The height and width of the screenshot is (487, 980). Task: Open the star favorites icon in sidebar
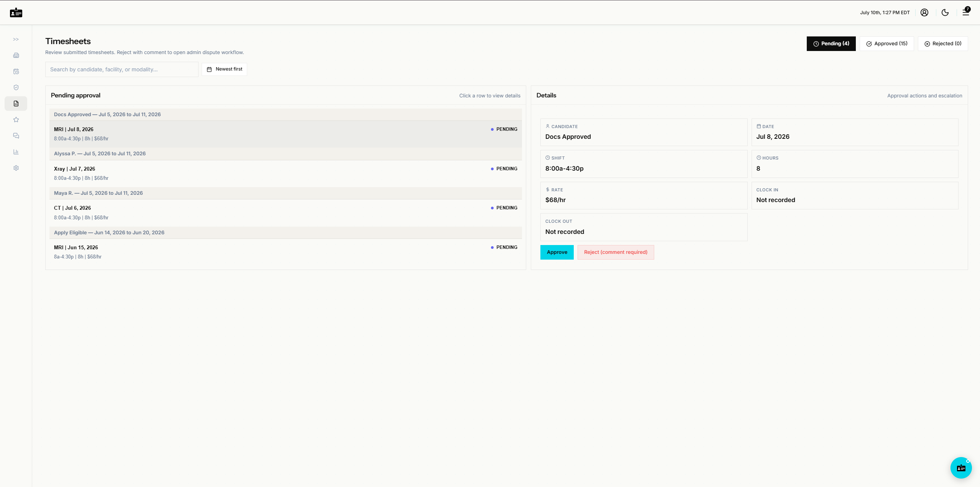(x=16, y=120)
